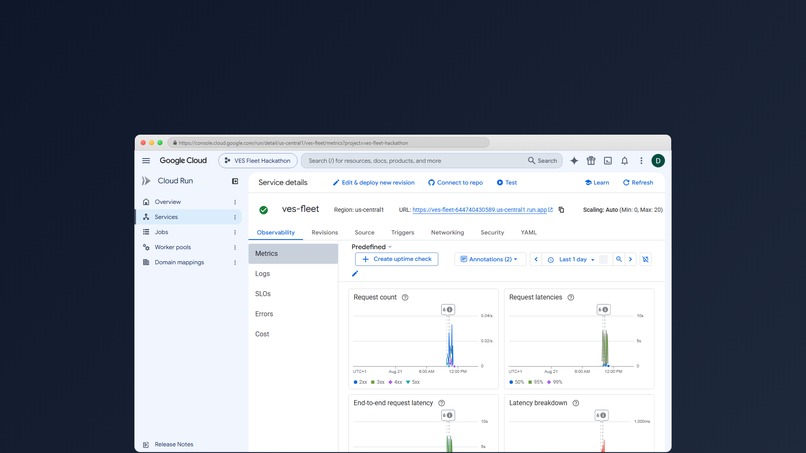The height and width of the screenshot is (453, 806).
Task: Open the notifications bell
Action: (x=625, y=161)
